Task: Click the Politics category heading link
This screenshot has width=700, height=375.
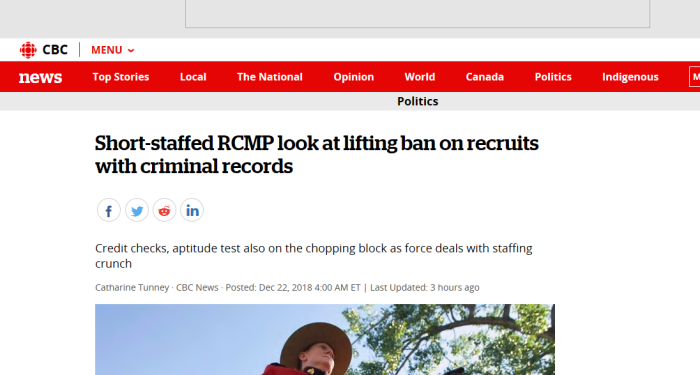Action: pyautogui.click(x=418, y=101)
